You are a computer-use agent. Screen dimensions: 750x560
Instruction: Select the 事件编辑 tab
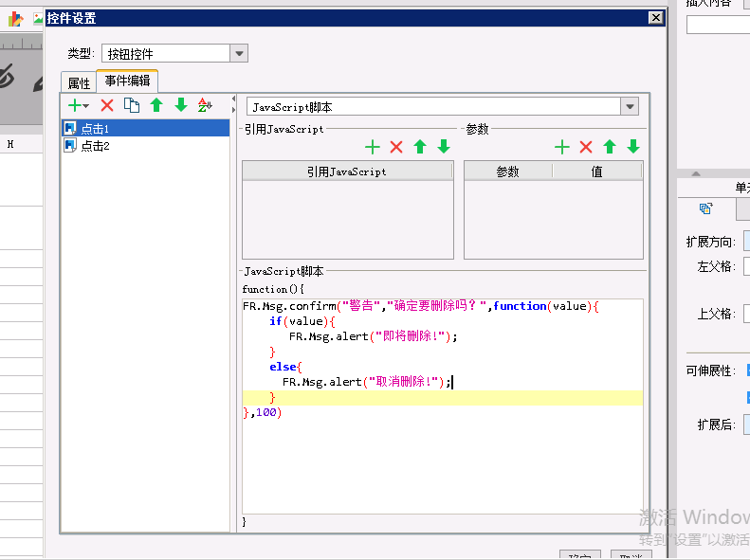pos(127,81)
